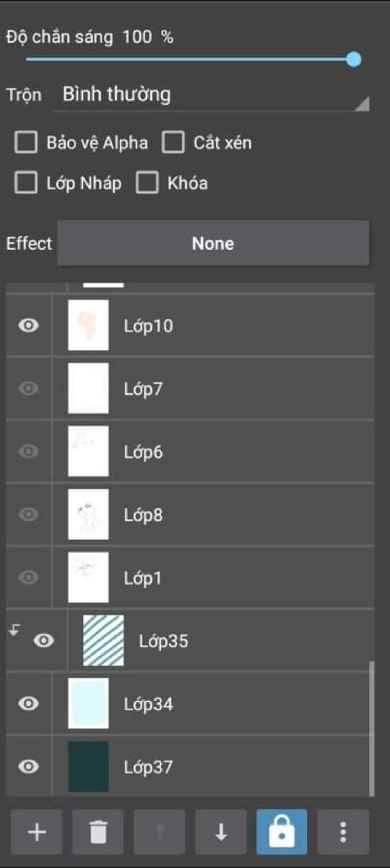Show the Lớp7 layer
Screen dimensions: 390x868
(x=29, y=388)
